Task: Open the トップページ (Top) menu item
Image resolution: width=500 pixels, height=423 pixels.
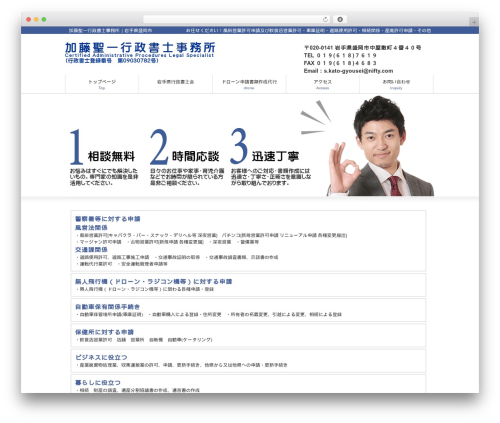Action: (102, 84)
